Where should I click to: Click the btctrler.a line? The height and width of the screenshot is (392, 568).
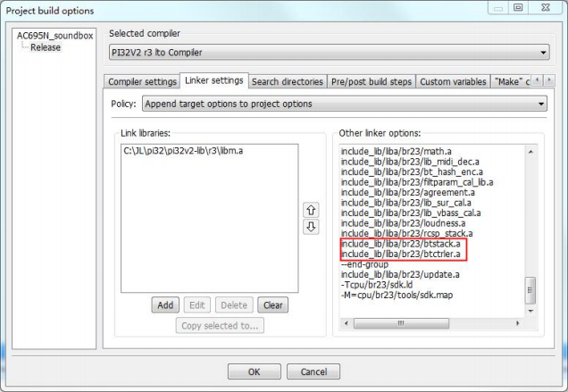(401, 254)
